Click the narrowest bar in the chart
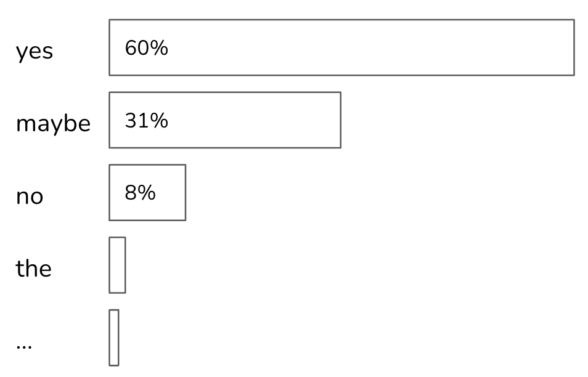Image resolution: width=588 pixels, height=377 pixels. [113, 338]
